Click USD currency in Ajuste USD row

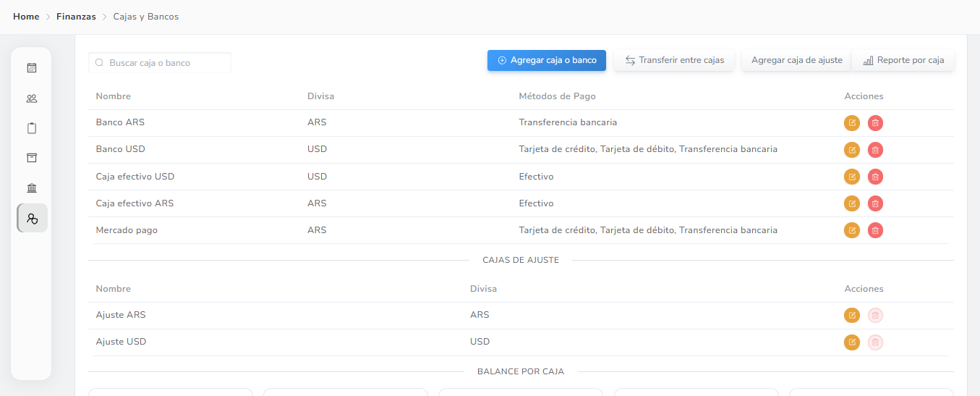(x=480, y=342)
